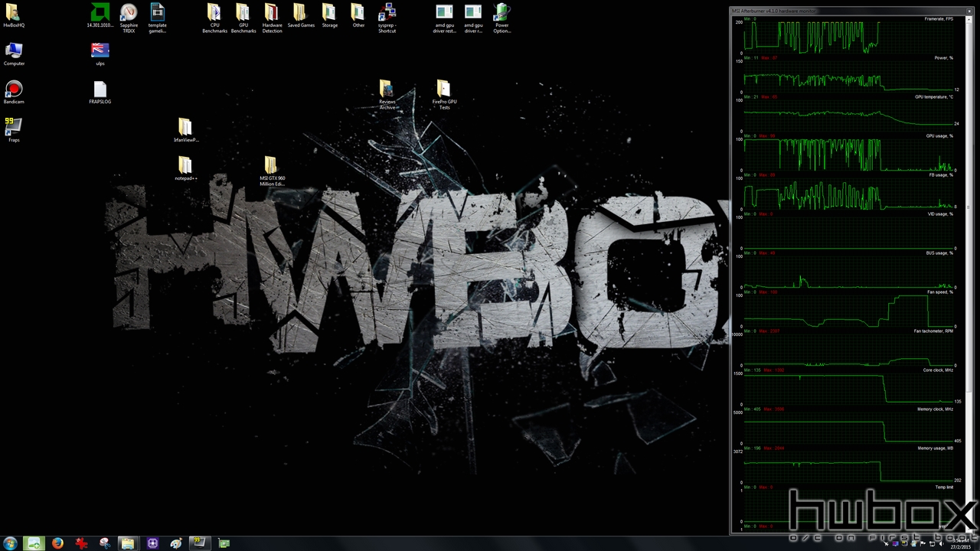Click the BUS usage, % graph
980x551 pixels.
[x=848, y=272]
